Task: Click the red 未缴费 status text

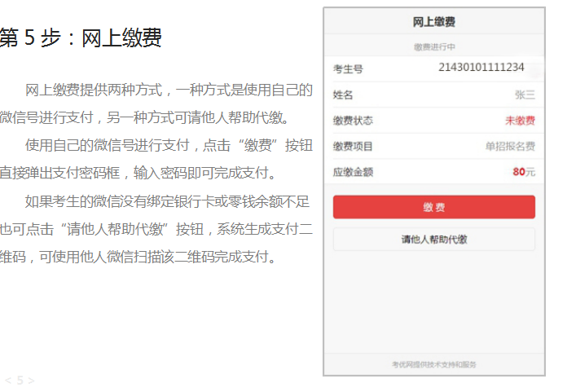Action: (520, 121)
